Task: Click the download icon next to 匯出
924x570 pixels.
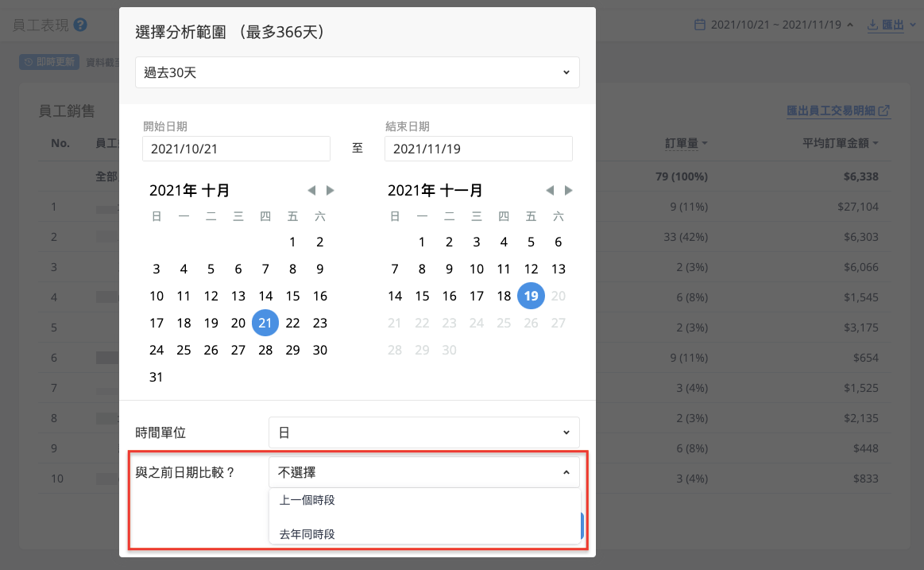Action: tap(872, 25)
